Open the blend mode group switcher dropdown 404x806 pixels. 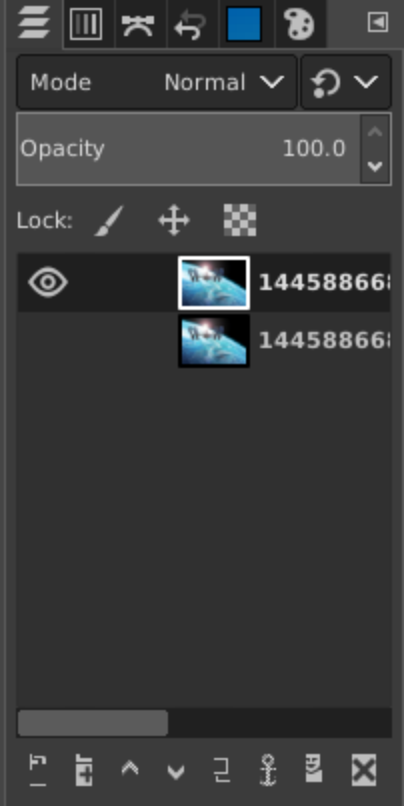point(346,82)
